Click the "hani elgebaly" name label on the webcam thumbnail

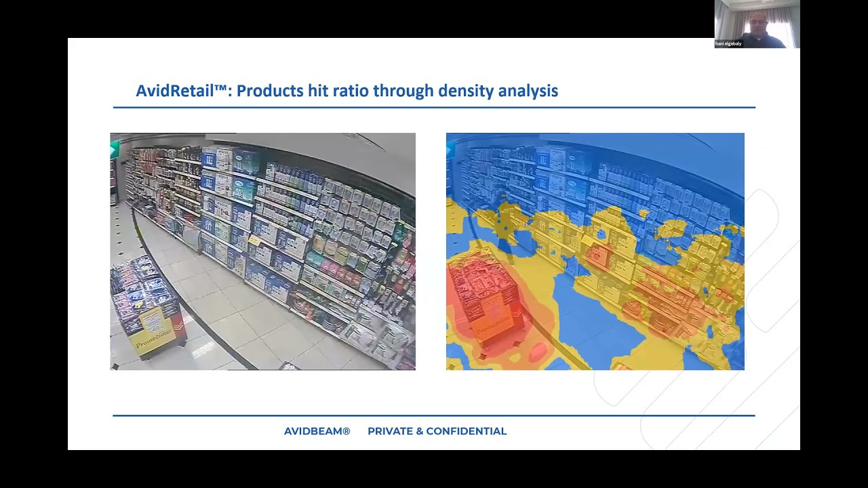(729, 44)
